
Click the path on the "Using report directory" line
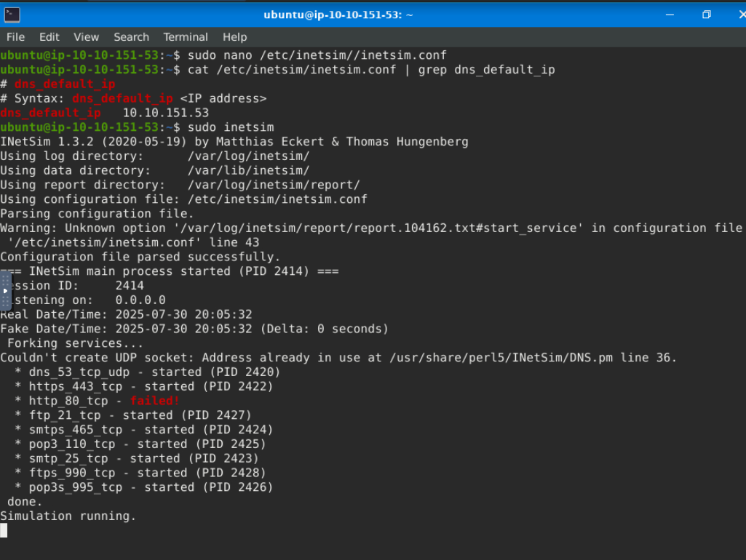click(274, 185)
